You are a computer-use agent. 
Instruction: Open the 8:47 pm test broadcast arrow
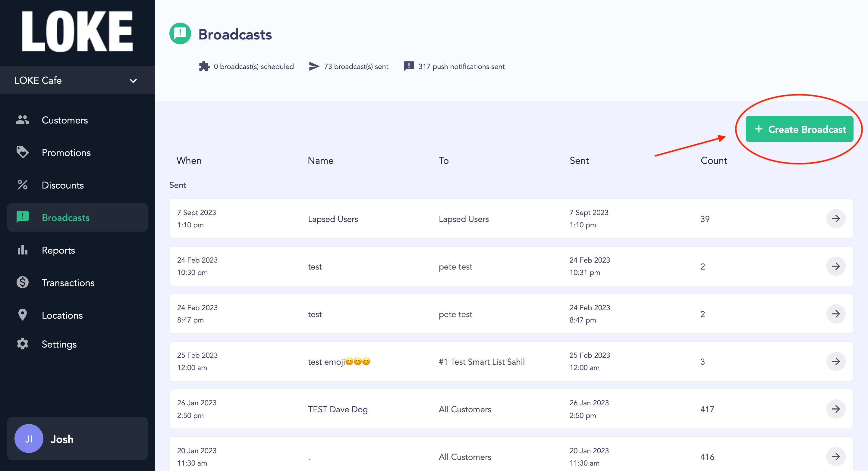pos(836,314)
